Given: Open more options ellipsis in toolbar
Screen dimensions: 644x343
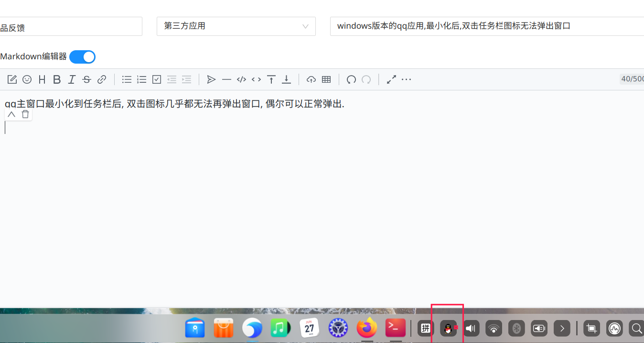Looking at the screenshot, I should [x=406, y=79].
